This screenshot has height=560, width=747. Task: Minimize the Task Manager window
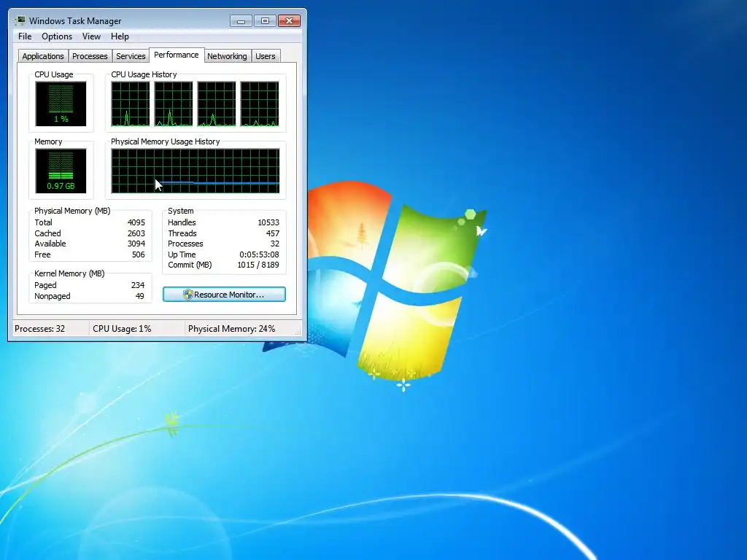coord(241,20)
